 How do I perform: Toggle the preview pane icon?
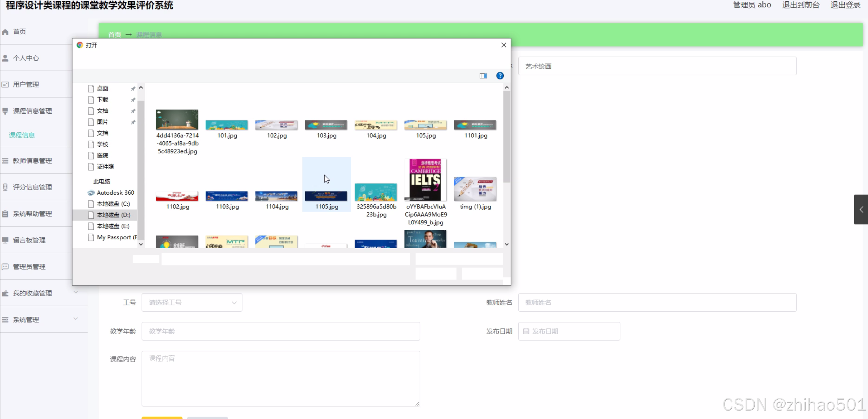(483, 76)
